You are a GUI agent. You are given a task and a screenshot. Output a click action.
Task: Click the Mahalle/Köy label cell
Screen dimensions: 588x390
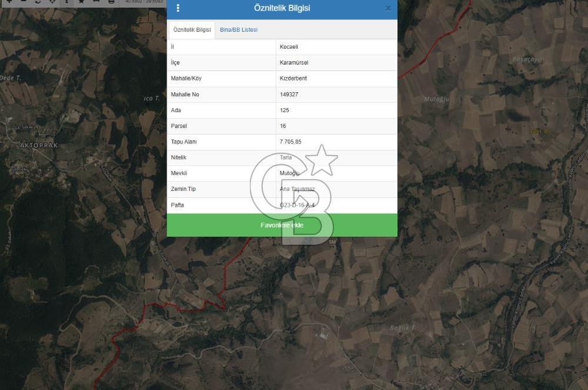pos(222,78)
